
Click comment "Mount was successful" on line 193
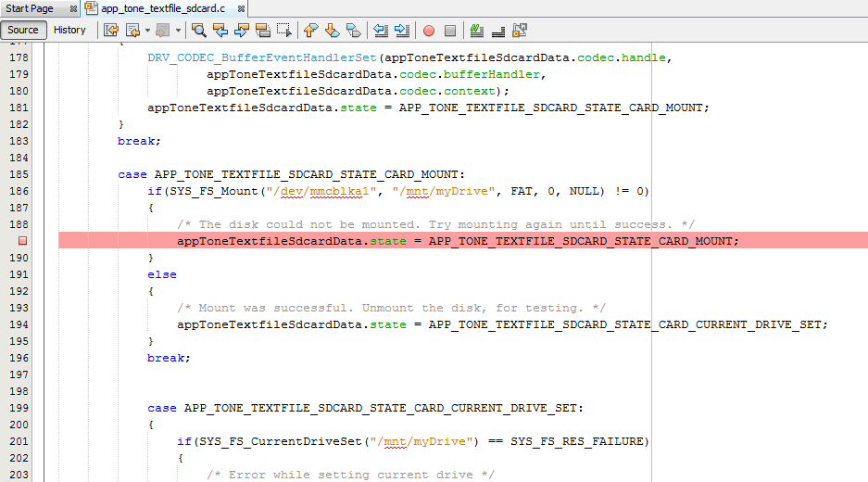pyautogui.click(x=391, y=308)
